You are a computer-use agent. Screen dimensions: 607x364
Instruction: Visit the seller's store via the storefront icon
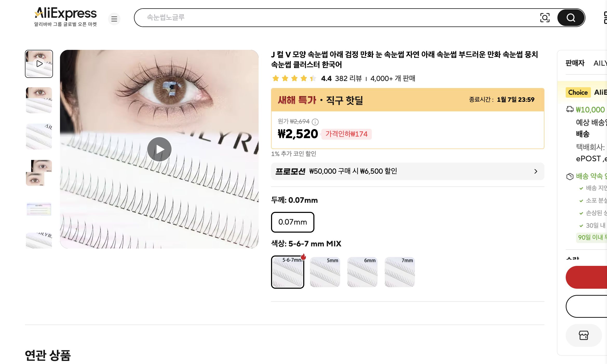(584, 335)
